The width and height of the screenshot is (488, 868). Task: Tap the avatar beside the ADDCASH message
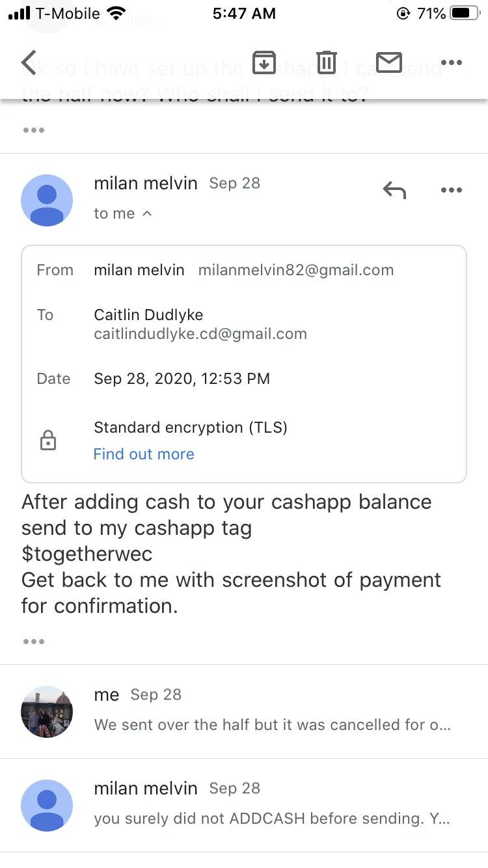click(47, 805)
